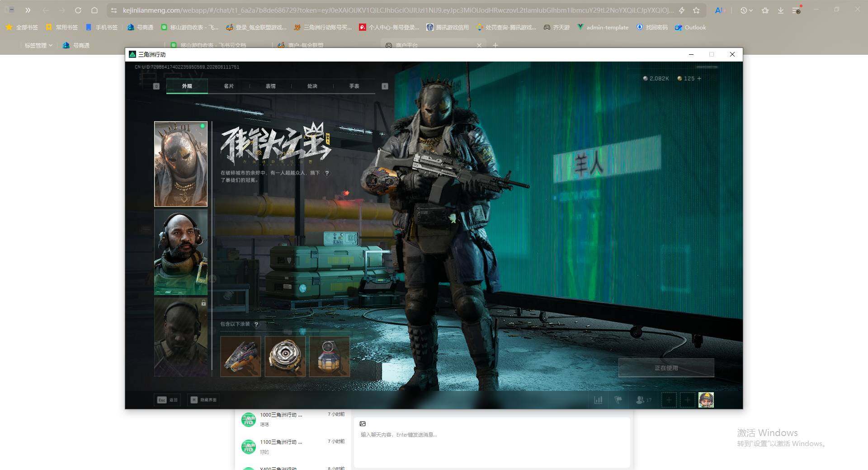The image size is (868, 470).
Task: Open the browser menu icon with red dot
Action: pos(797,10)
